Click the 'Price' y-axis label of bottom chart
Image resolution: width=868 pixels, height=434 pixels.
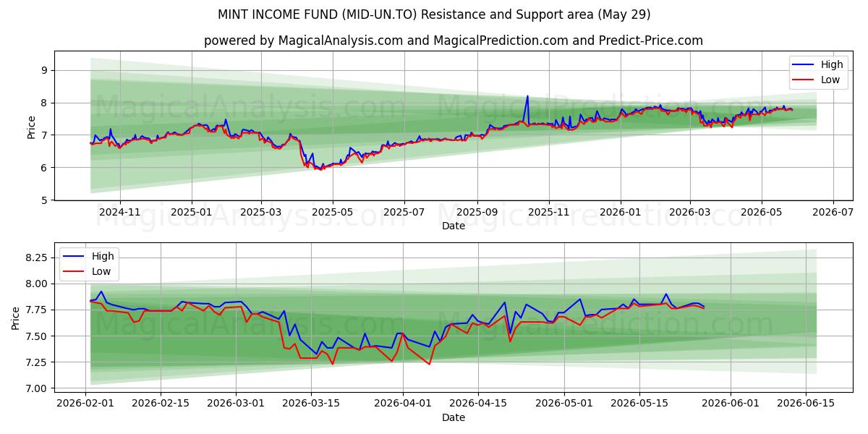pyautogui.click(x=17, y=318)
